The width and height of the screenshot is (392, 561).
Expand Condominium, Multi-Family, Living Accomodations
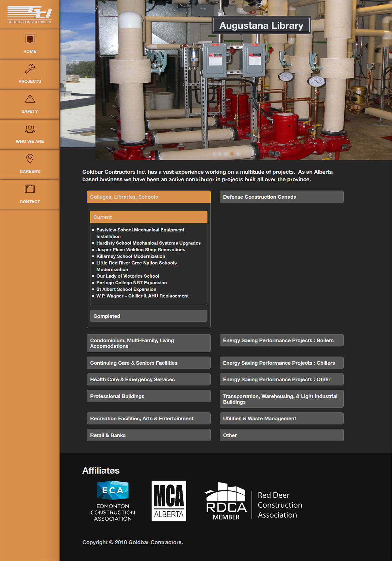(149, 343)
